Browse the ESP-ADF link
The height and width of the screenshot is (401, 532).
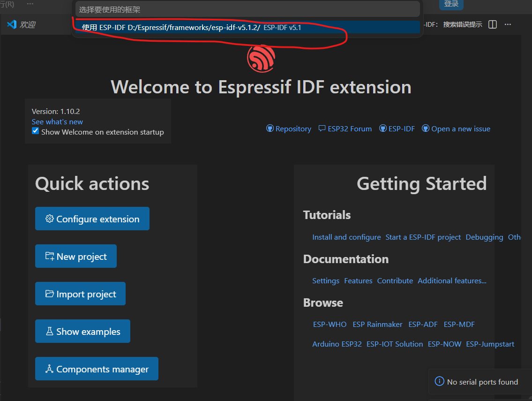[423, 324]
